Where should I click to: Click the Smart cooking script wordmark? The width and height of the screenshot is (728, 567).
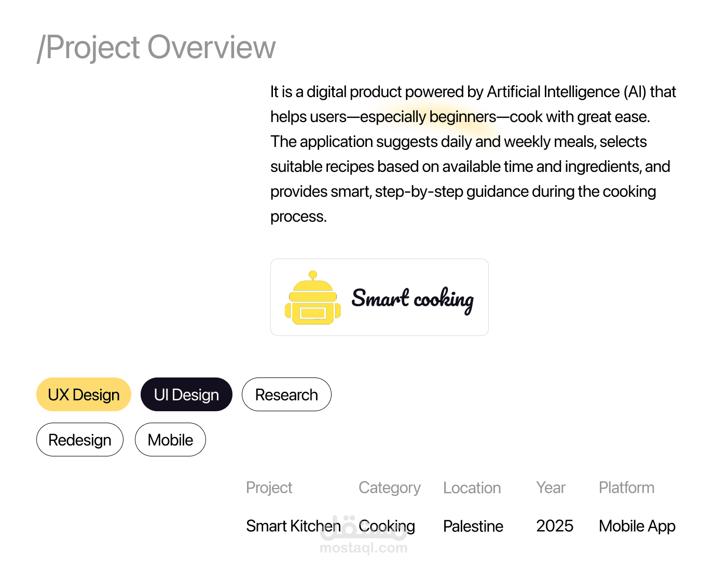click(413, 299)
